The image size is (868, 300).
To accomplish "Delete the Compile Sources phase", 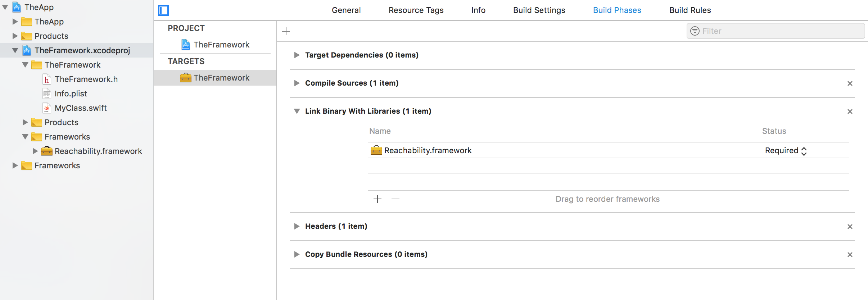I will [x=850, y=83].
